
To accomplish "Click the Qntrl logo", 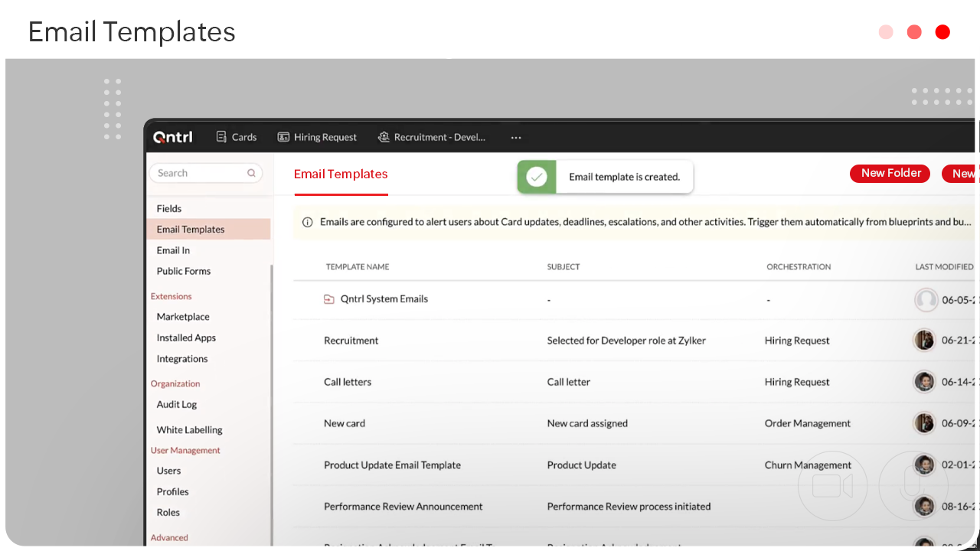I will pos(172,137).
